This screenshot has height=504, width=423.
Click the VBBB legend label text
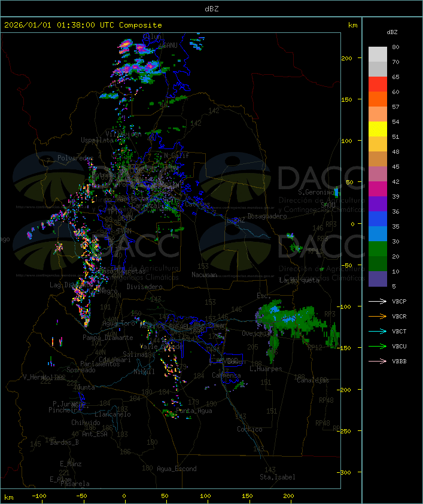click(399, 362)
